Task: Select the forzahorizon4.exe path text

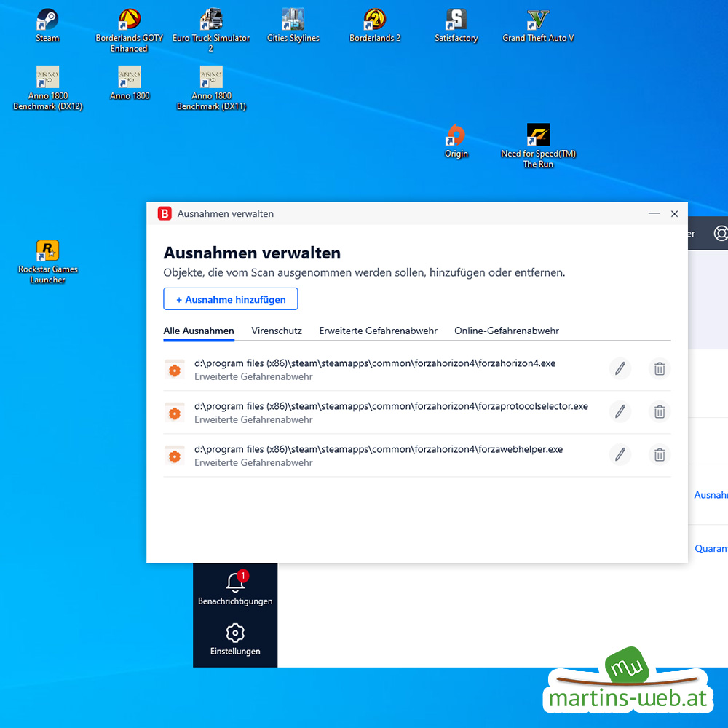Action: click(x=375, y=363)
